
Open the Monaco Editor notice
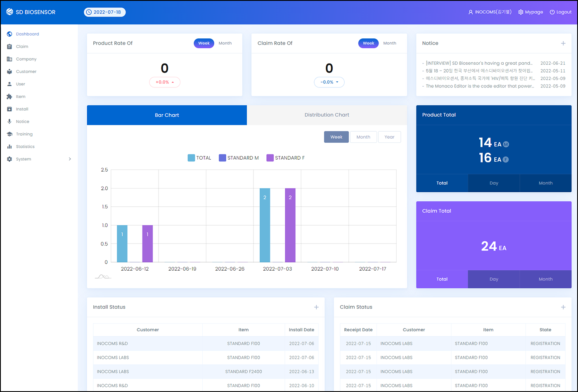(x=479, y=86)
